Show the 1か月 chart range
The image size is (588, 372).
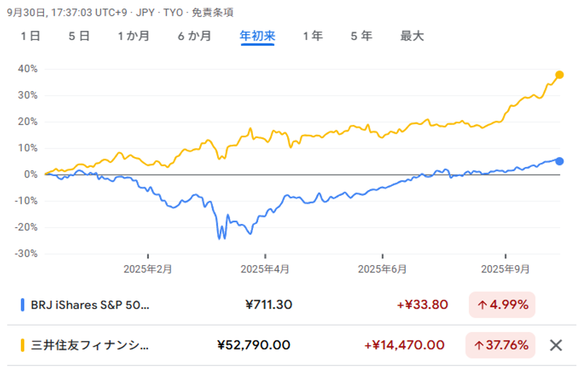click(133, 36)
